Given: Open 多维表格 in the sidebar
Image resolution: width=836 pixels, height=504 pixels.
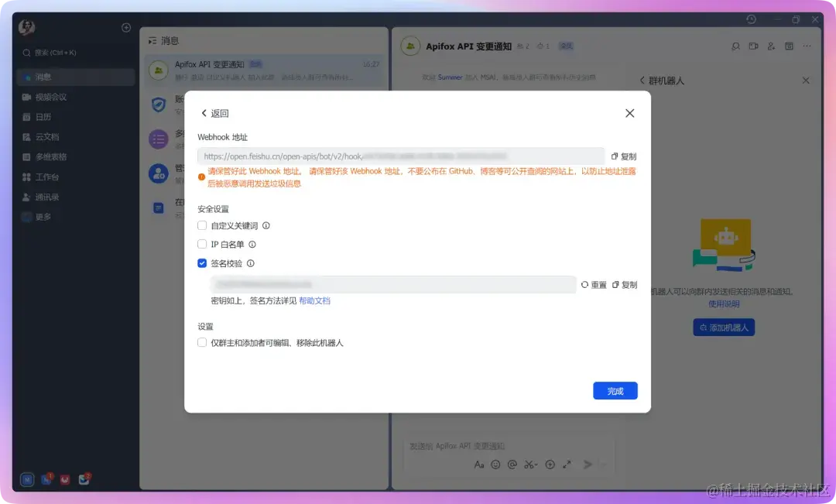Looking at the screenshot, I should [76, 157].
